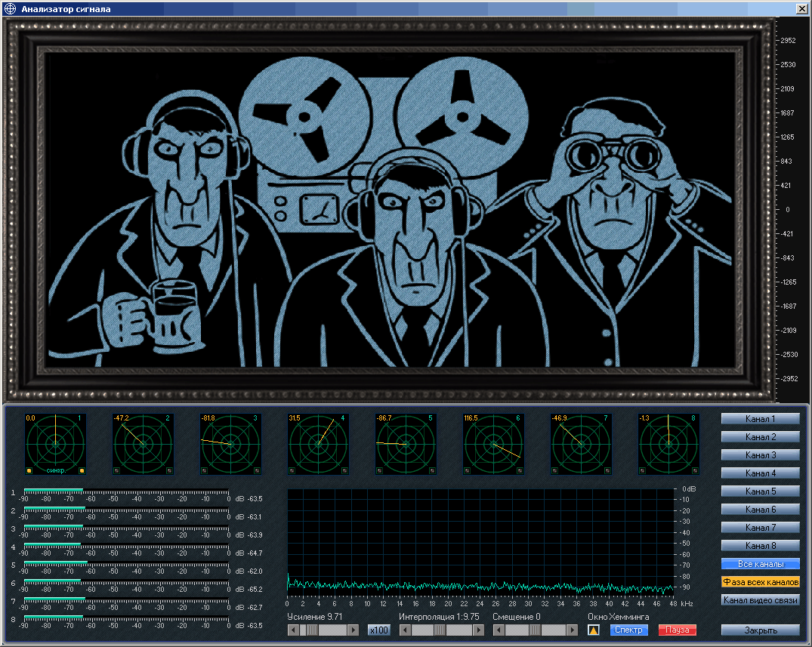Screen dimensions: 812x647
Task: Click the Смещение slider thumb
Action: [535, 630]
